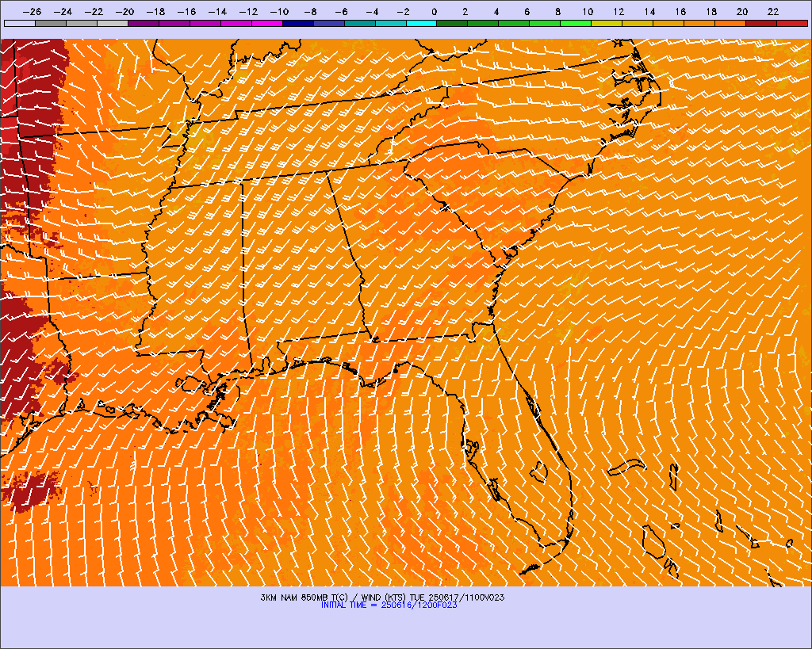Click the yellow swatch between 10 and 12
812x649 pixels.
pyautogui.click(x=607, y=23)
